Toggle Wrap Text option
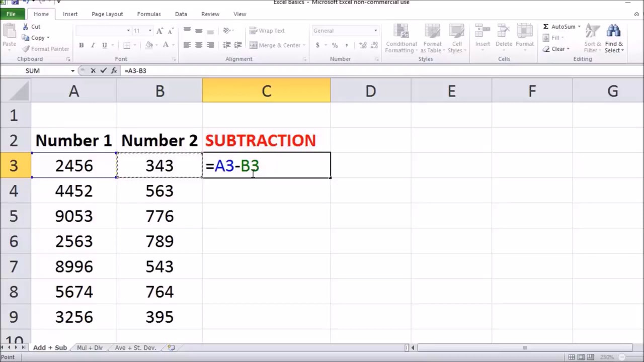This screenshot has width=644, height=362. 267,31
